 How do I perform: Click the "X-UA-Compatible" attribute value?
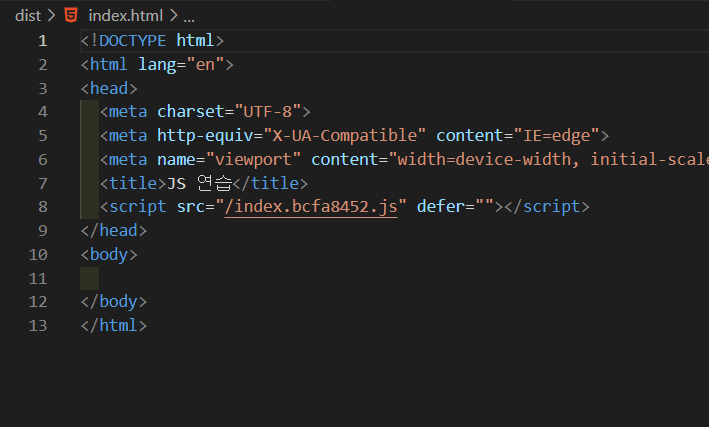345,136
